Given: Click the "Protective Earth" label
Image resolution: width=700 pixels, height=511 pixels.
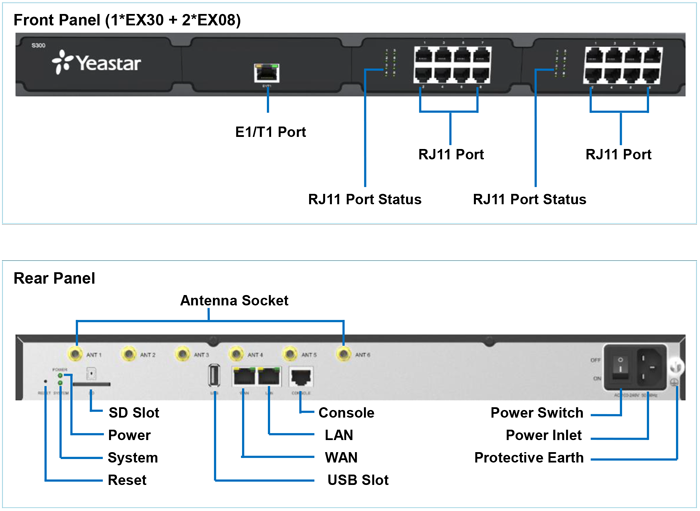Looking at the screenshot, I should pyautogui.click(x=528, y=458).
